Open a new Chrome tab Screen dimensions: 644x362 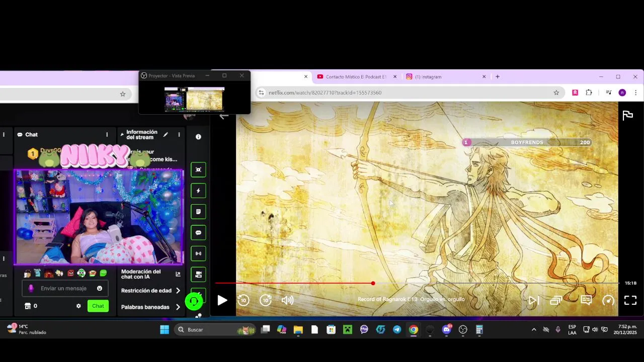point(498,76)
